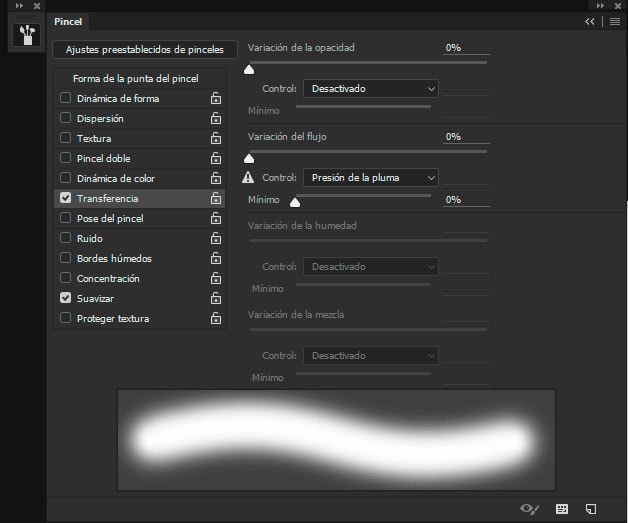Screen dimensions: 628x523
Task: Click the warning triangle next to flow Control
Action: [248, 177]
